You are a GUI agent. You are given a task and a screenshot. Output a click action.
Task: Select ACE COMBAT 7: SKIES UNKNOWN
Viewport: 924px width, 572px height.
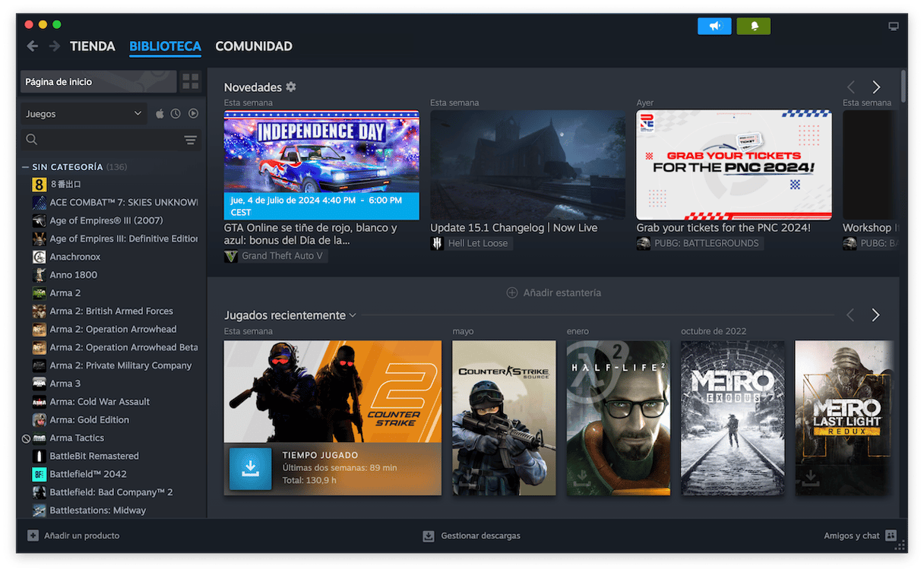point(113,202)
